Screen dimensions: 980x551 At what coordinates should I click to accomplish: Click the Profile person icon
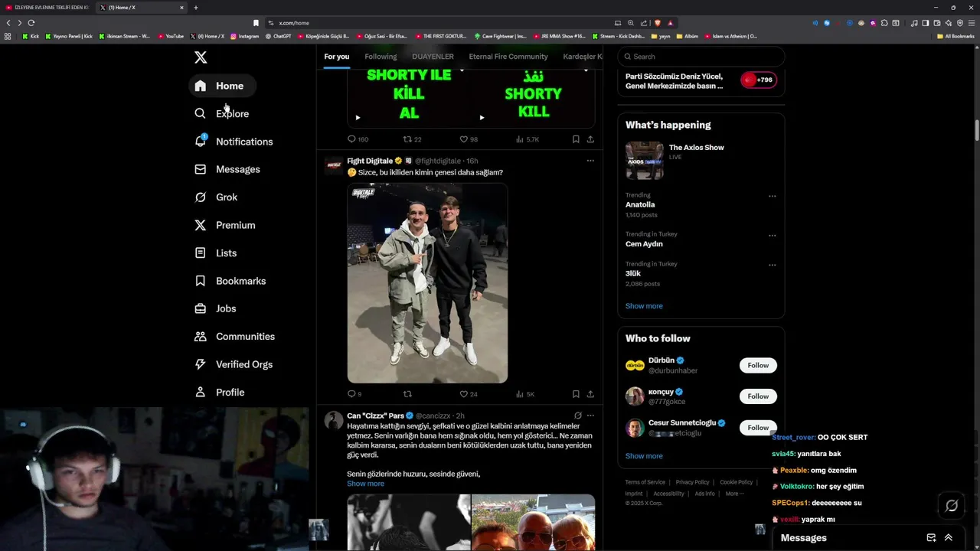click(200, 392)
